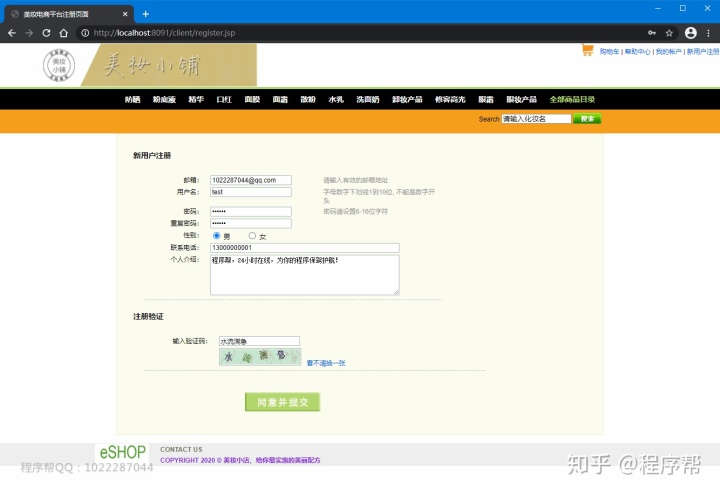Click the browser Back arrow
Viewport: 720px width, 495px height.
click(x=12, y=33)
